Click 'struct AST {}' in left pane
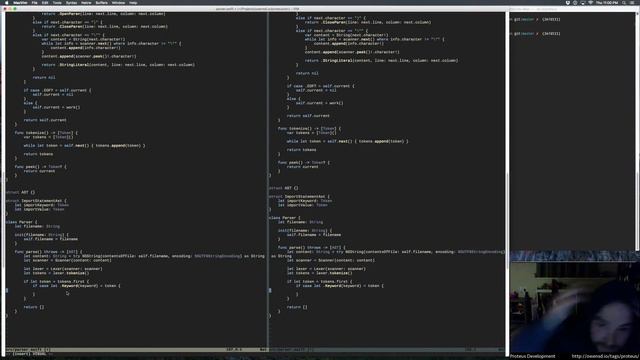Screen dimensions: 640x360 [20, 192]
